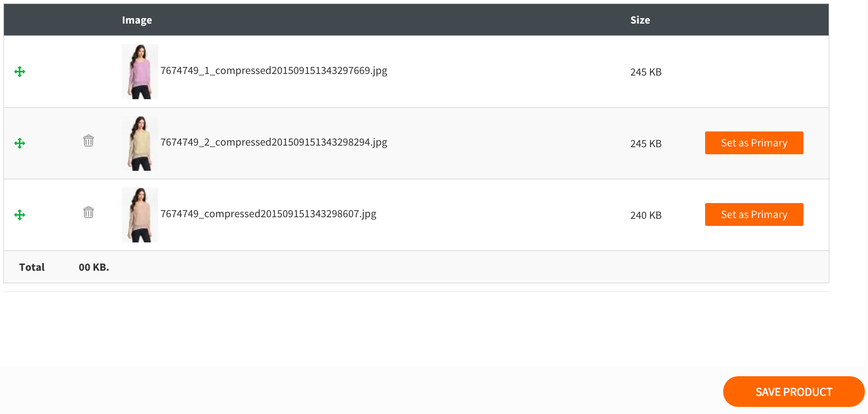868x414 pixels.
Task: Open the beige sweater thumbnail
Action: click(x=140, y=215)
